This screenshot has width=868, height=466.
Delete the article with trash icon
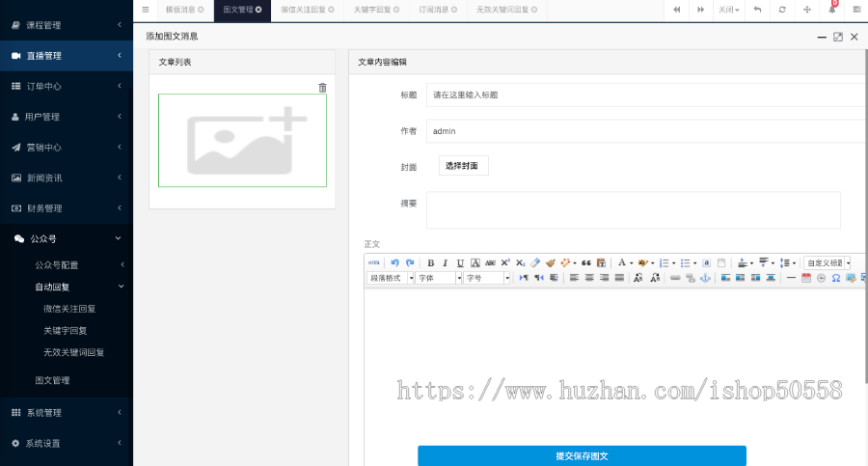(322, 88)
